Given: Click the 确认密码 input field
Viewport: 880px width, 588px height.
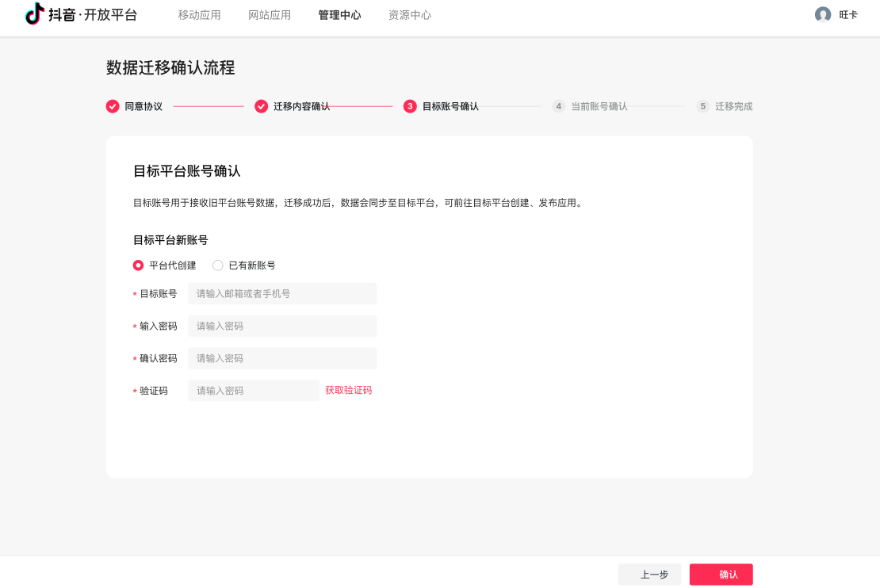Looking at the screenshot, I should pyautogui.click(x=282, y=358).
